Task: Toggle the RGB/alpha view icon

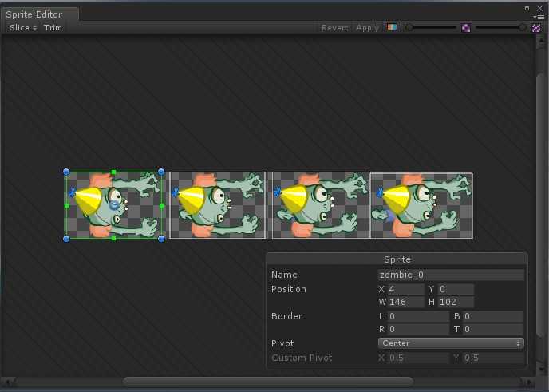Action: click(x=392, y=27)
